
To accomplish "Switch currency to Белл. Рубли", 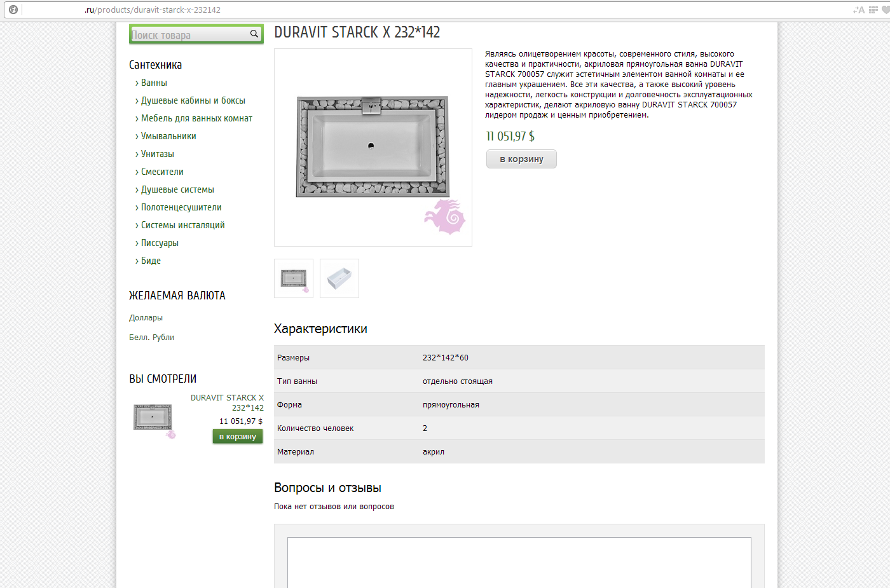I will (x=151, y=338).
